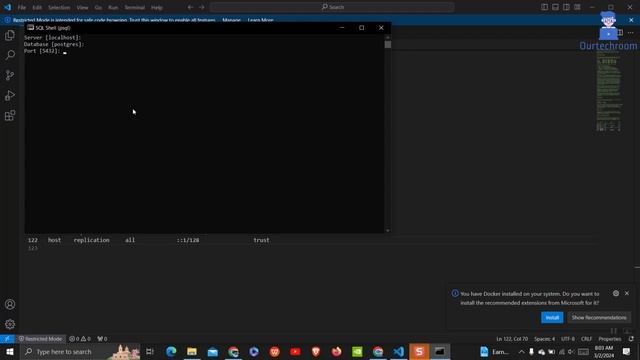Click Manage link in Restricted Mode banner
The image size is (640, 360).
coord(231,20)
